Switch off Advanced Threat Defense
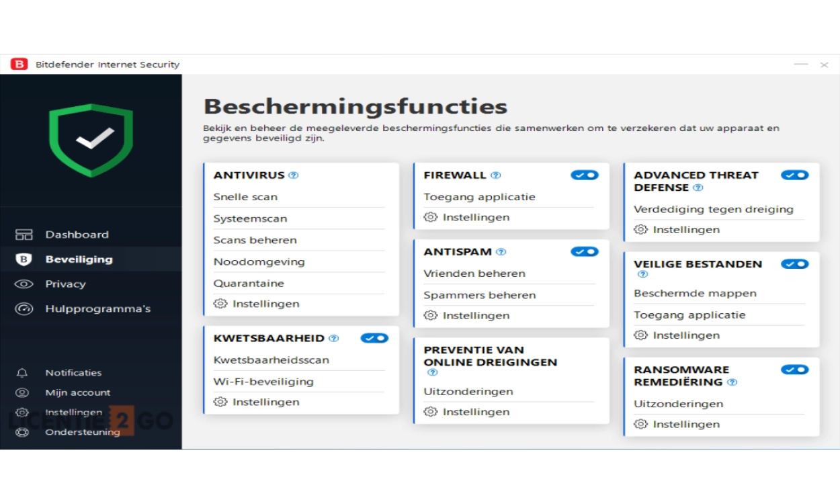The image size is (840, 504). [x=794, y=175]
